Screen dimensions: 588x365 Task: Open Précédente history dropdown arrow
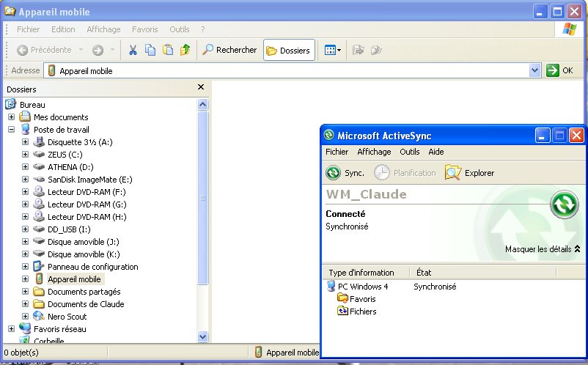pyautogui.click(x=81, y=50)
